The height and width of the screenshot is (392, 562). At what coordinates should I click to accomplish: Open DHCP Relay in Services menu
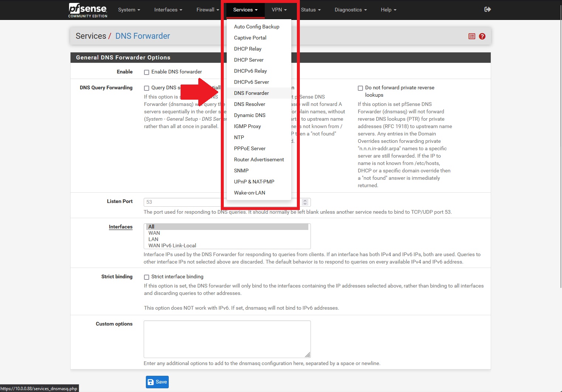click(x=259, y=49)
